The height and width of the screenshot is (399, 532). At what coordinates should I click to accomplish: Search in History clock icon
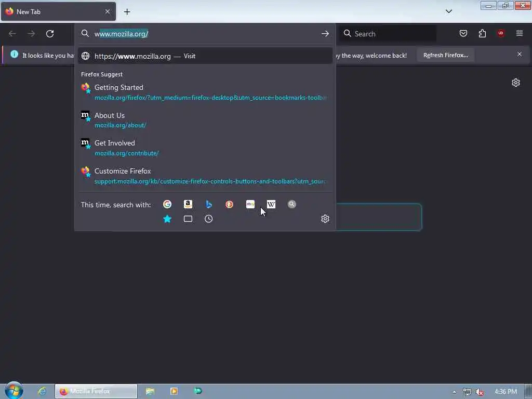pyautogui.click(x=209, y=219)
